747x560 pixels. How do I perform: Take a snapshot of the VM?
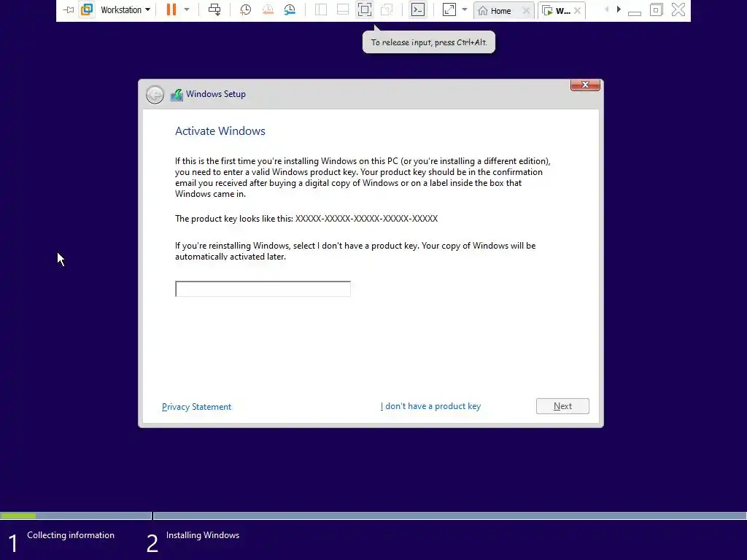coord(245,9)
